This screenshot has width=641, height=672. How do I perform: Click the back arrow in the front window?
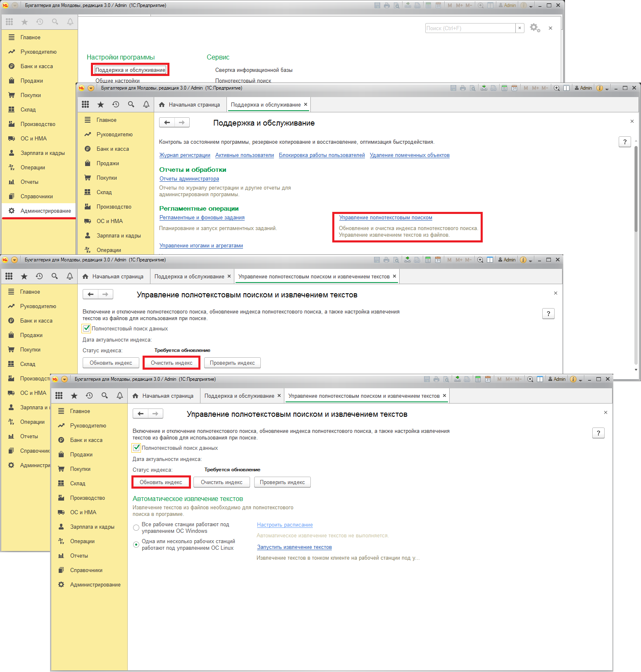point(141,413)
